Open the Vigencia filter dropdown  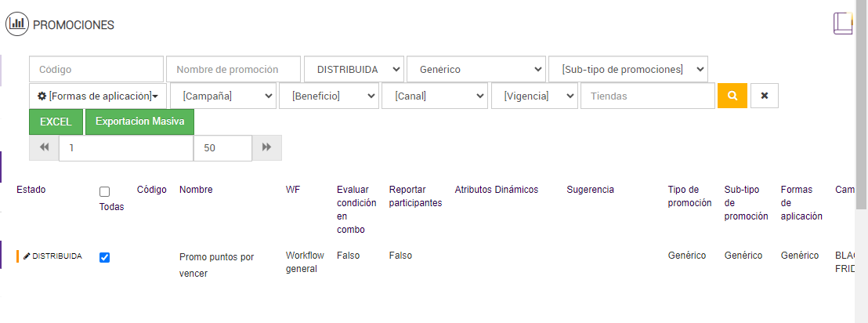(534, 96)
